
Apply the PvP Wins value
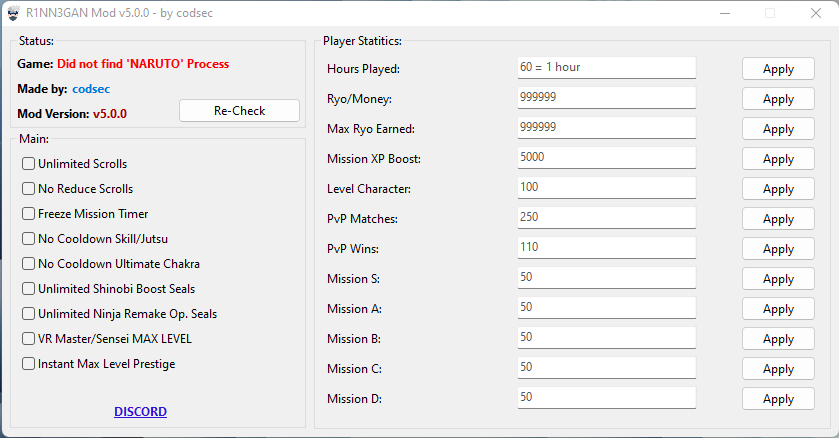click(x=778, y=249)
